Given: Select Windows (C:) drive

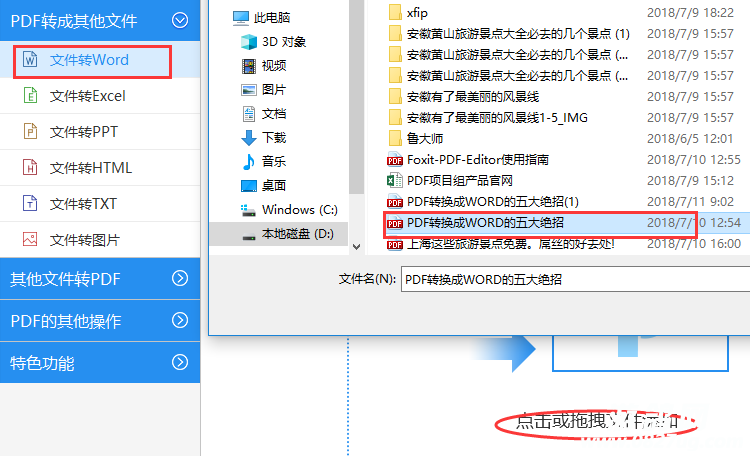Looking at the screenshot, I should [x=289, y=210].
